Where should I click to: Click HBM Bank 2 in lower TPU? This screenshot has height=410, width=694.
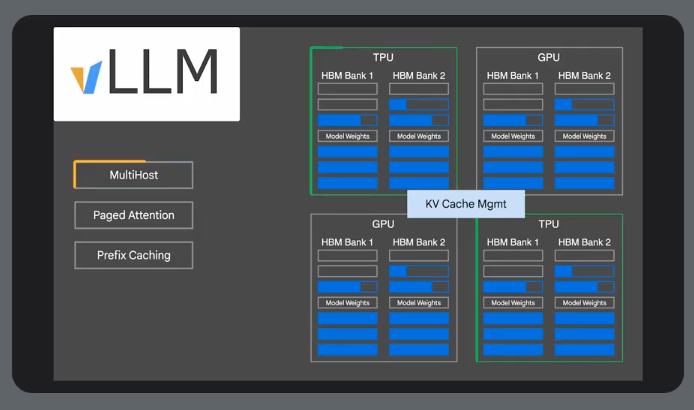coord(584,242)
